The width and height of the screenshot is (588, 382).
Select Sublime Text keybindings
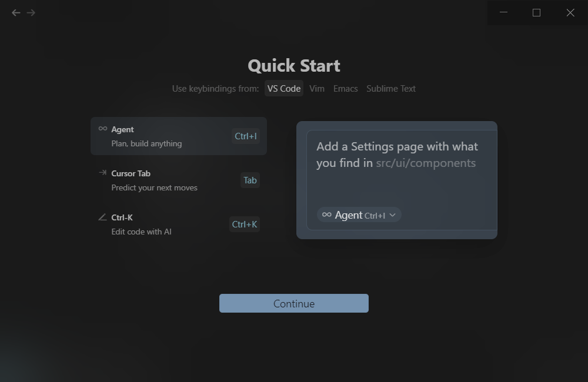[x=391, y=89]
